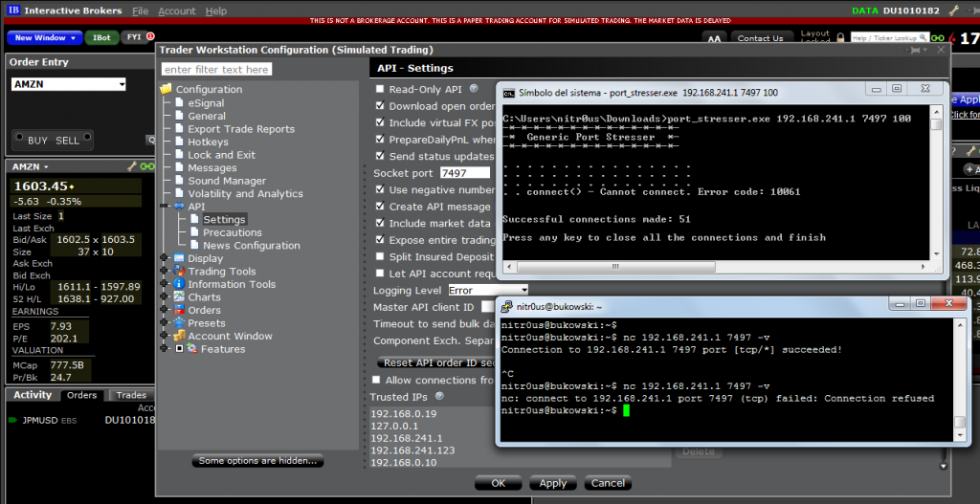Viewport: 980px width, 504px height.
Task: Toggle the Send status updates checkbox
Action: (x=379, y=156)
